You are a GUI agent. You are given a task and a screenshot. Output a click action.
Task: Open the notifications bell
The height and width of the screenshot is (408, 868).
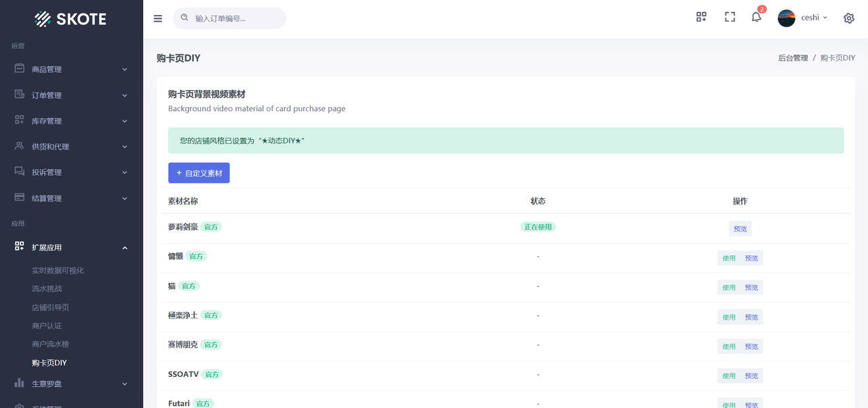(757, 17)
